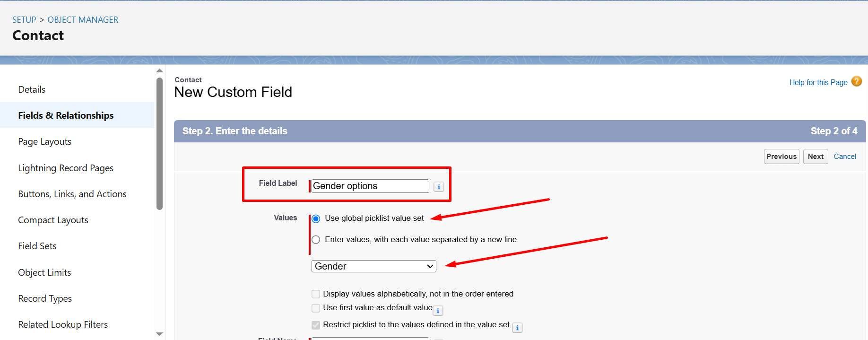The width and height of the screenshot is (868, 340).
Task: Open Details in the sidebar
Action: click(32, 89)
